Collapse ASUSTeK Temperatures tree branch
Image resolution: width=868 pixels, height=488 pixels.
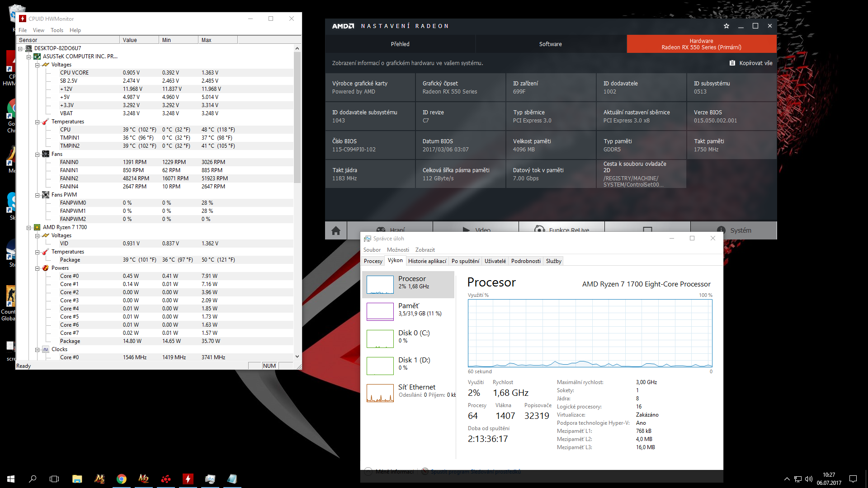[38, 122]
